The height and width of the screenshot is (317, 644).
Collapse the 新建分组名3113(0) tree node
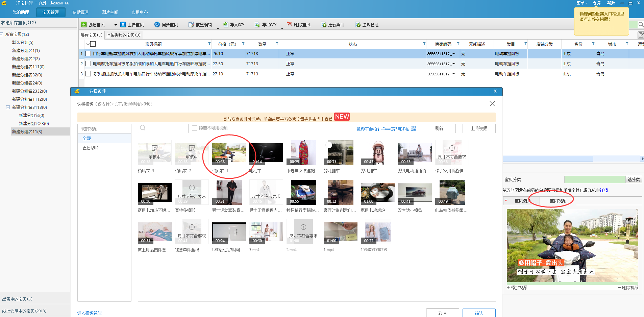coord(8,107)
